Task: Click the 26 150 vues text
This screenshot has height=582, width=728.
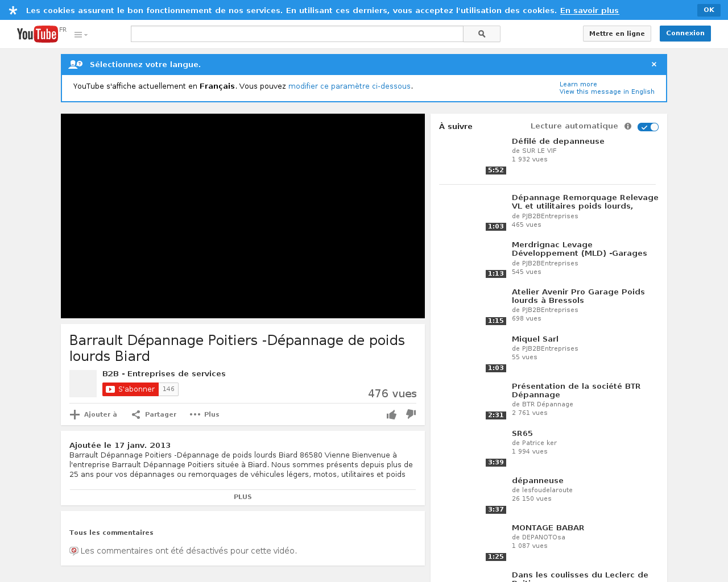Action: [x=531, y=499]
